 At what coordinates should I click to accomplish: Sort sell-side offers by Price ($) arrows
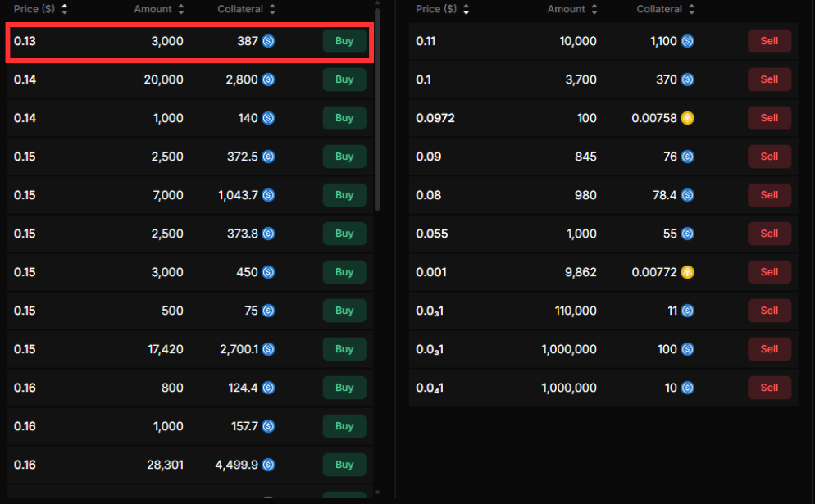(x=467, y=10)
